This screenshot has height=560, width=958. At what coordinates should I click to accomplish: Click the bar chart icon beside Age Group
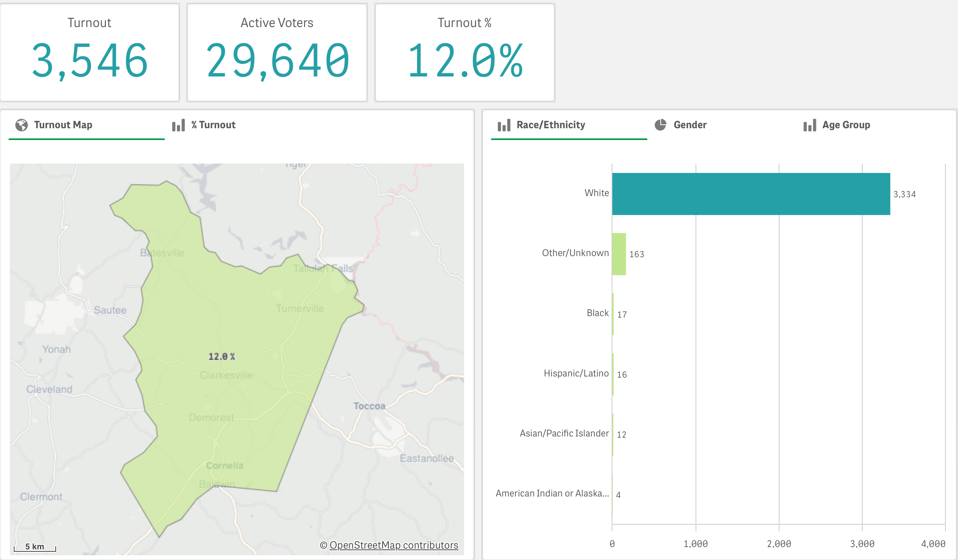(x=810, y=125)
